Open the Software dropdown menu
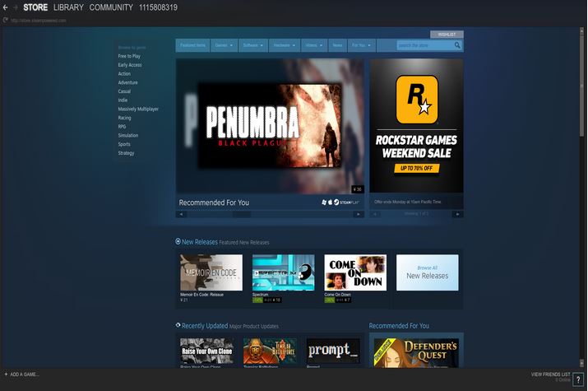 pyautogui.click(x=253, y=45)
